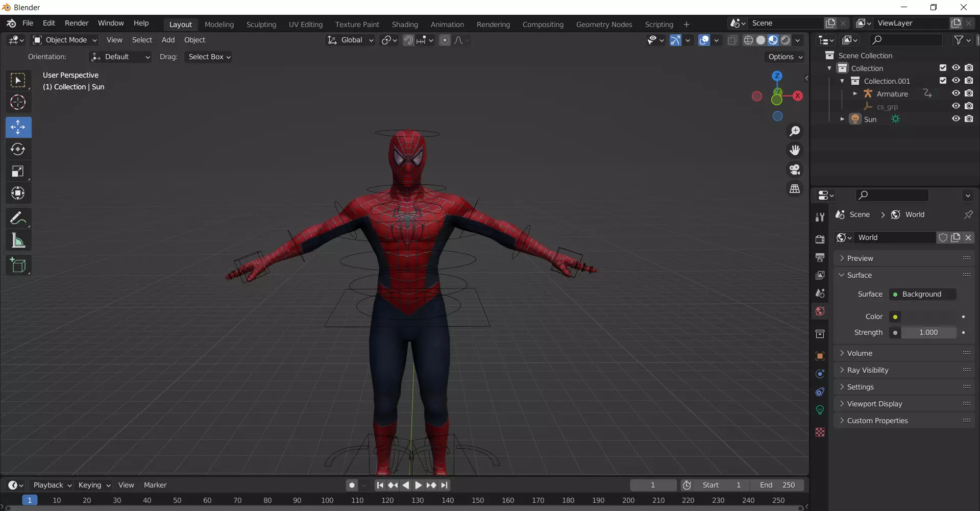Toggle Fake User shield for World
980x511 pixels.
[x=943, y=237]
